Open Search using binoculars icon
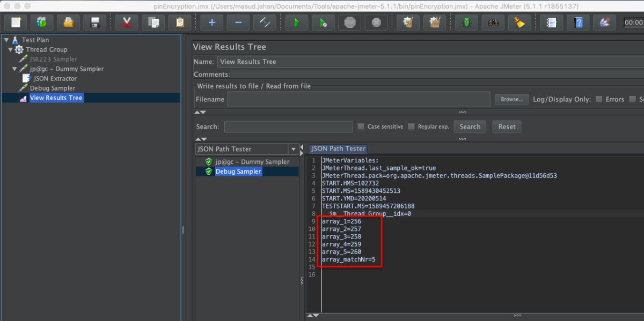Viewport: 644px width, 321px height. click(x=493, y=23)
